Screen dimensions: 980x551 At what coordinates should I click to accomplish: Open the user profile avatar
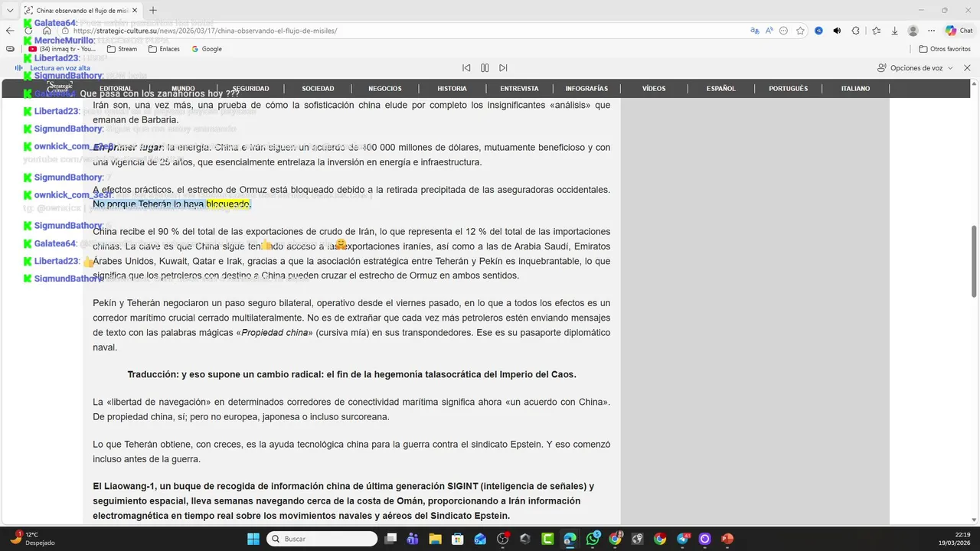pyautogui.click(x=913, y=31)
